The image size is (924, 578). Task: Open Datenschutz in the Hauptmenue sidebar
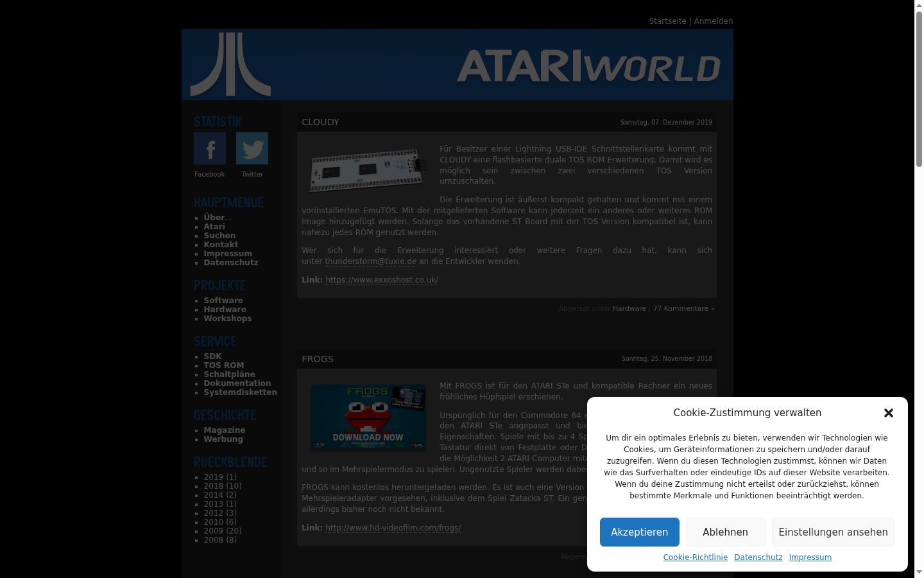pyautogui.click(x=231, y=263)
